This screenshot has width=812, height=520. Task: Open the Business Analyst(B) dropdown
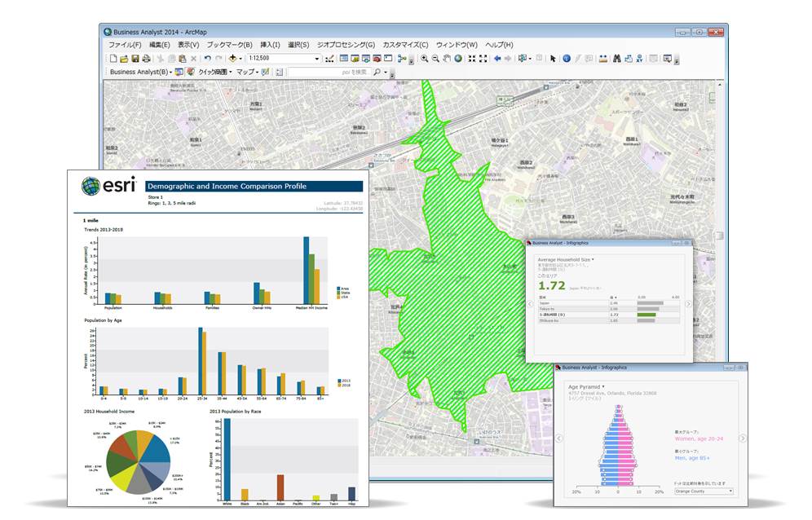[140, 72]
